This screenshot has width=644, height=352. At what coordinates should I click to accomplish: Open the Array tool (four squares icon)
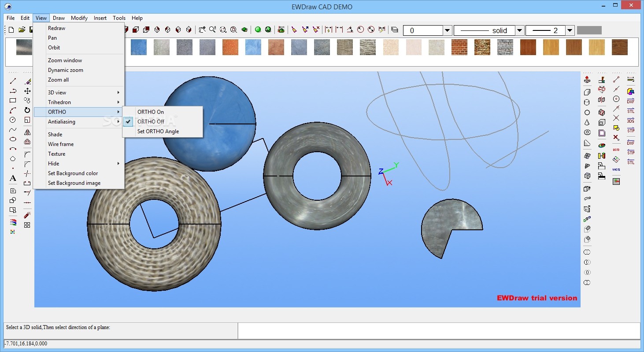pyautogui.click(x=27, y=225)
